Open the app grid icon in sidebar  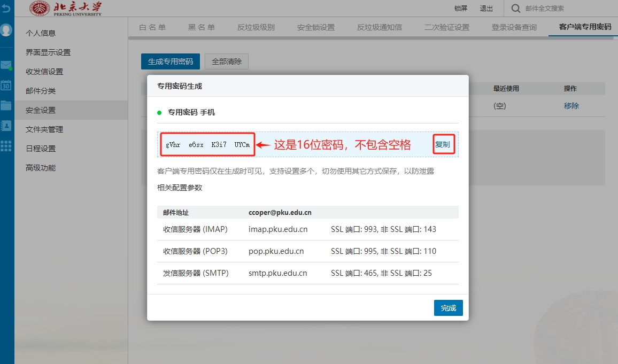(6, 146)
